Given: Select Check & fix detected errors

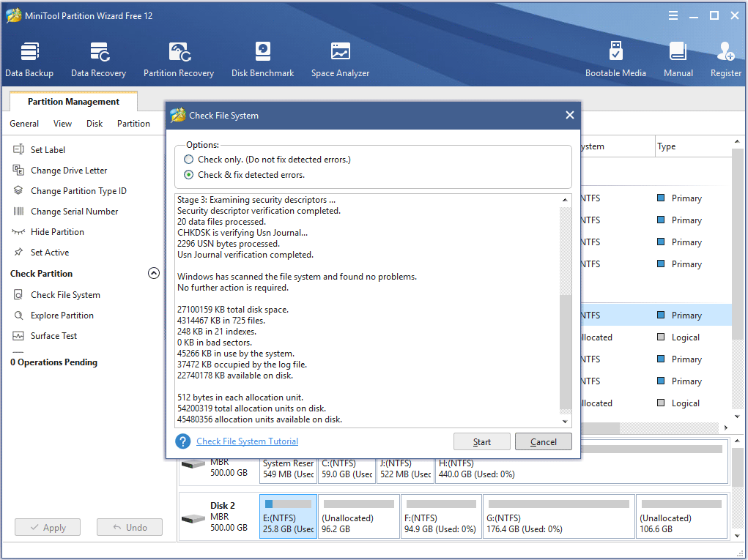Looking at the screenshot, I should pos(189,175).
